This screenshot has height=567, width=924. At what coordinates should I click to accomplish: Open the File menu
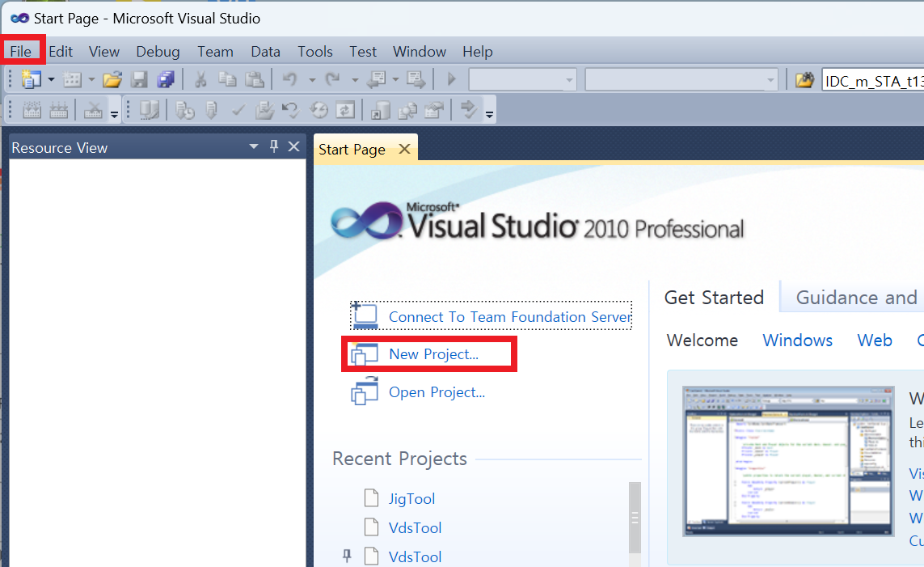(x=21, y=52)
